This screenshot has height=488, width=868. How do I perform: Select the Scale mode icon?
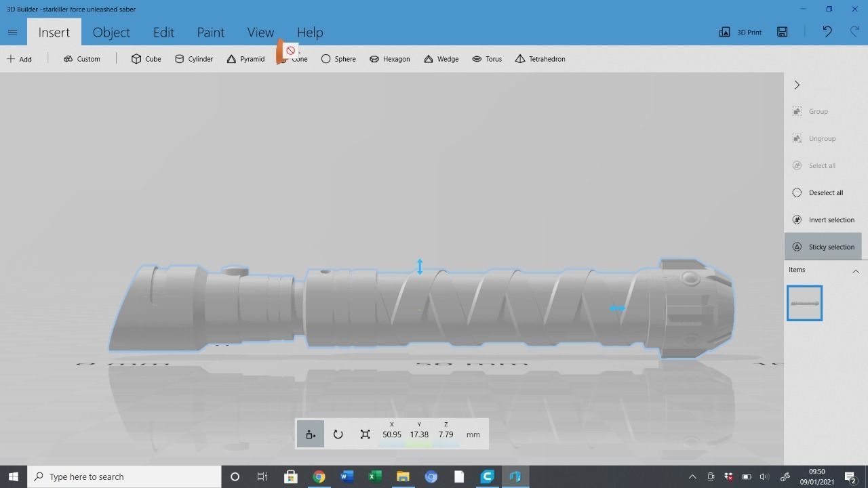tap(365, 434)
